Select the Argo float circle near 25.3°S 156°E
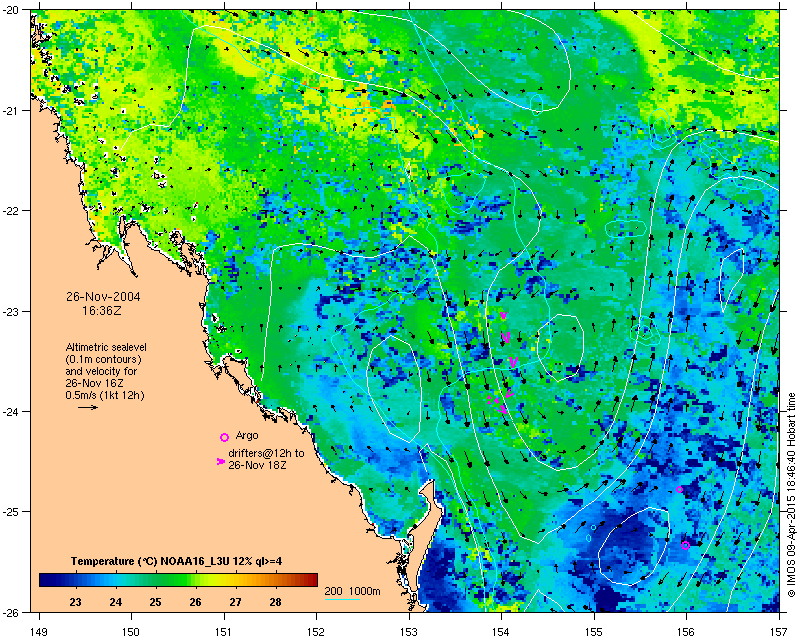 tap(685, 545)
